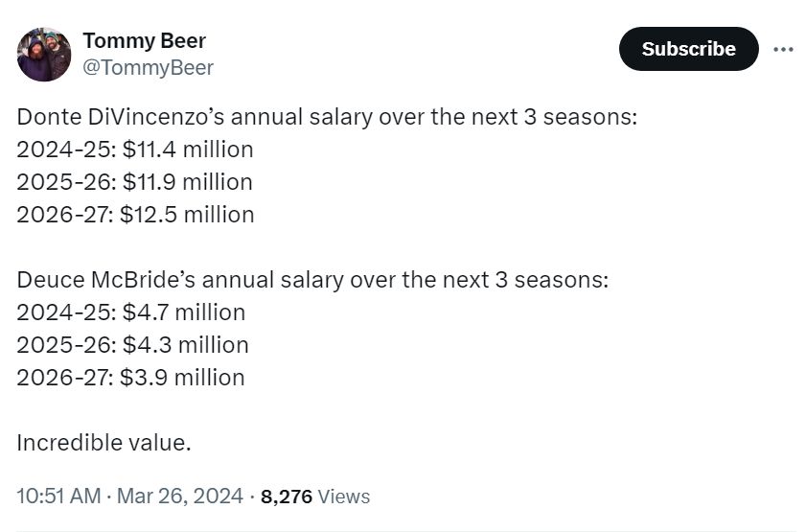This screenshot has height=532, width=806.
Task: Click Tommy Beer's profile avatar photo
Action: pos(44,55)
